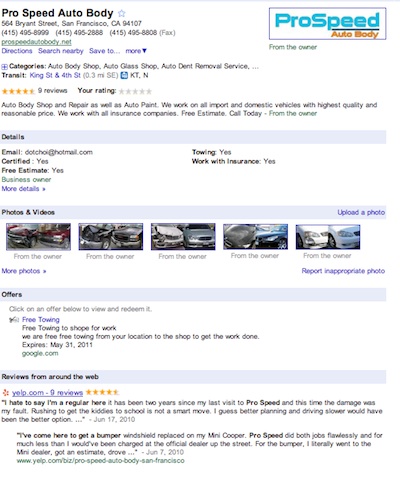This screenshot has height=485, width=400.
Task: View the third photo with silver Mercedes
Action: 183,237
